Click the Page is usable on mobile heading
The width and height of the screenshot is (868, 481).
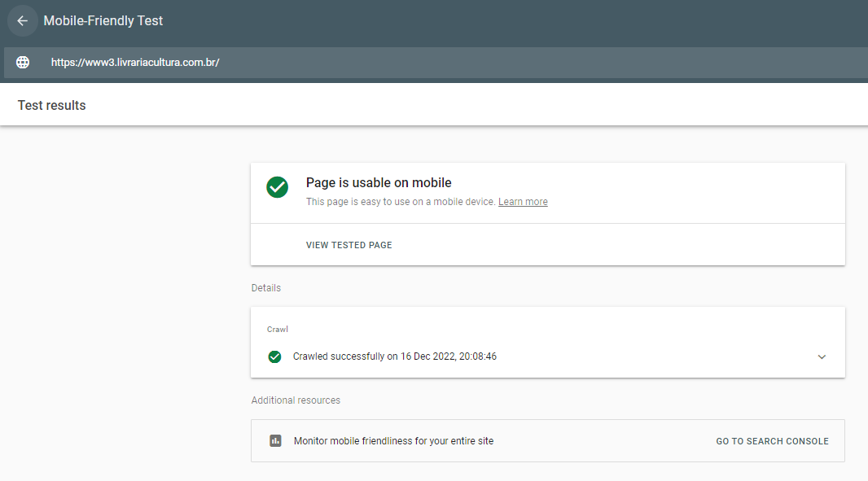click(x=379, y=182)
